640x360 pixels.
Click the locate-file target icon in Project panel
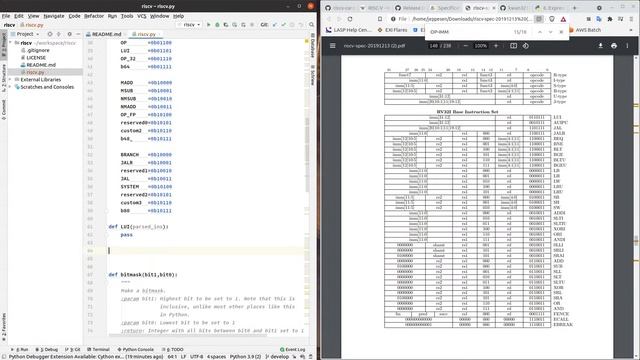[x=50, y=34]
